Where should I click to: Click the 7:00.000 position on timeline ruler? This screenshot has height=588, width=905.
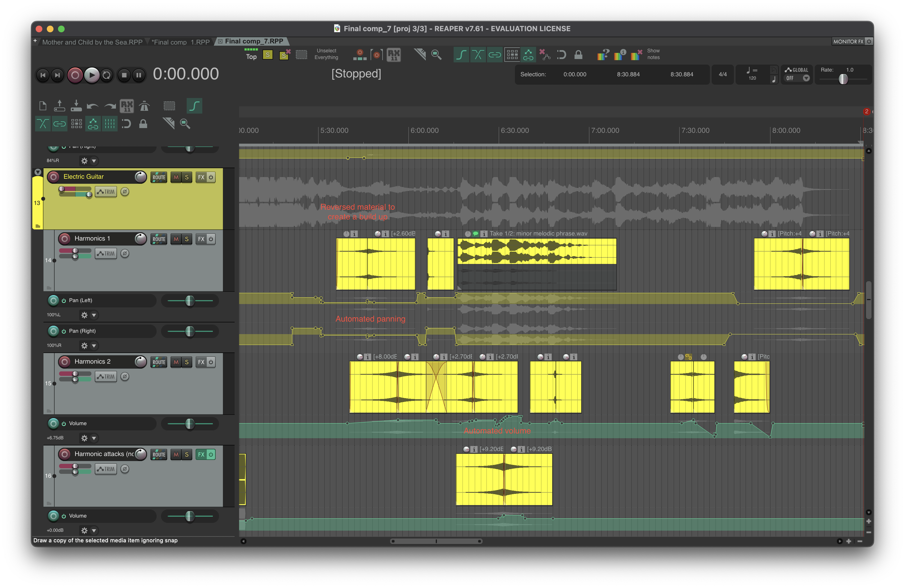click(x=605, y=130)
